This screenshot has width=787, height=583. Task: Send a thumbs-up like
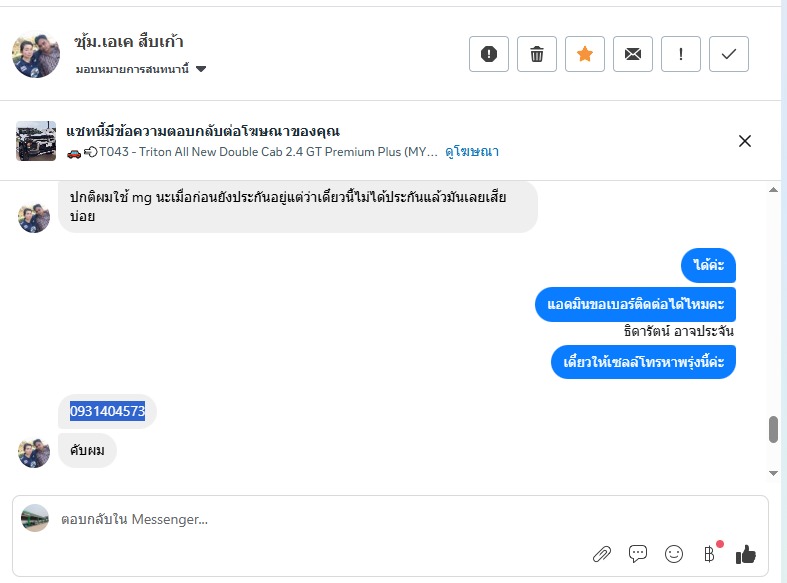(x=746, y=554)
